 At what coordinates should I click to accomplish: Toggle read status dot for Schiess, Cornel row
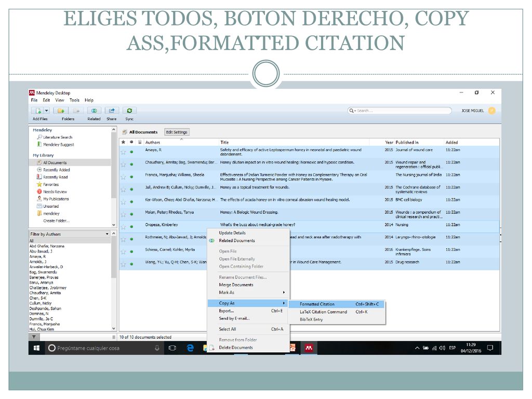pyautogui.click(x=131, y=252)
